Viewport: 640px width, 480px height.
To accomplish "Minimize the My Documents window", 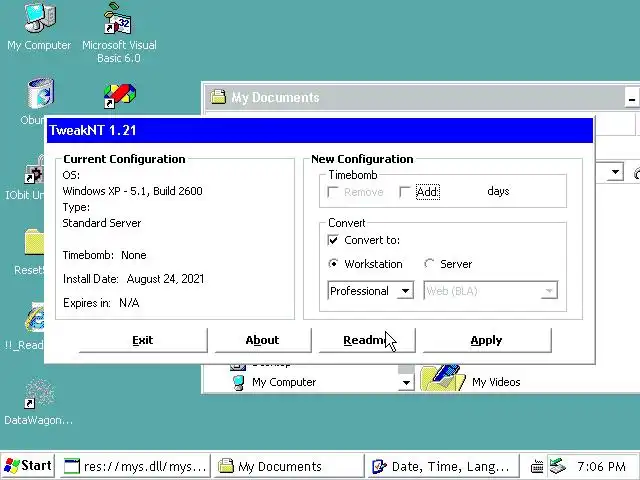I will [632, 98].
